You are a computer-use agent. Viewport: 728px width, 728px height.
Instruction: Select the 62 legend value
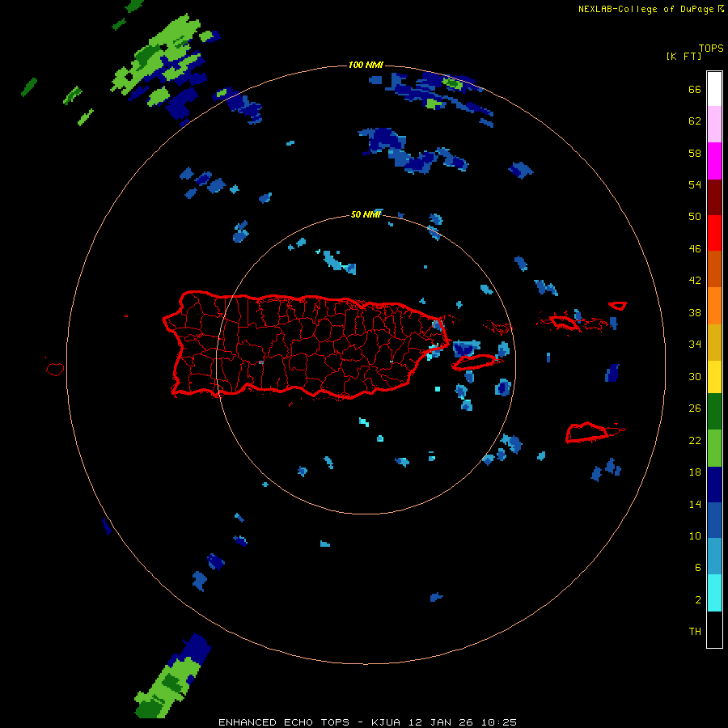695,121
